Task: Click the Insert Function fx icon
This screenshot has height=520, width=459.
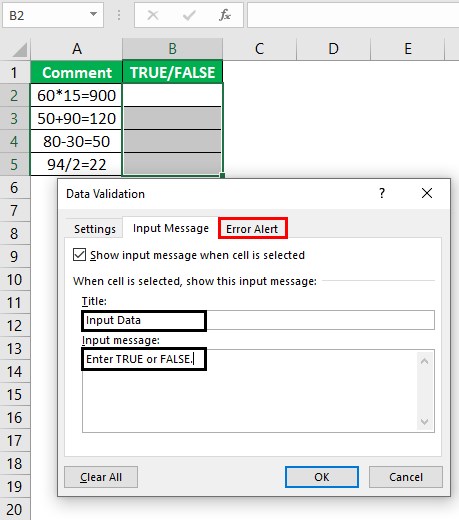Action: coord(225,15)
